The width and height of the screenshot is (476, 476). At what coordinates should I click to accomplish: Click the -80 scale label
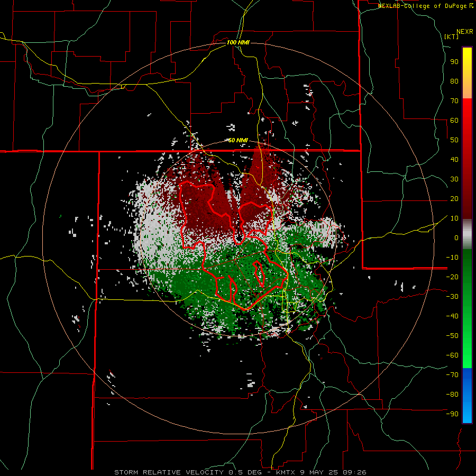453,395
